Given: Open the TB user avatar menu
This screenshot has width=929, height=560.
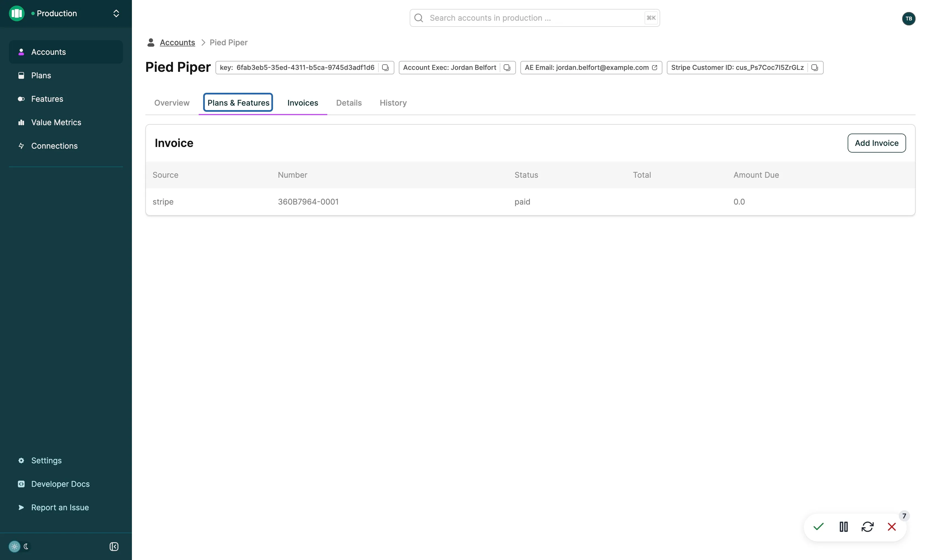Looking at the screenshot, I should tap(909, 18).
